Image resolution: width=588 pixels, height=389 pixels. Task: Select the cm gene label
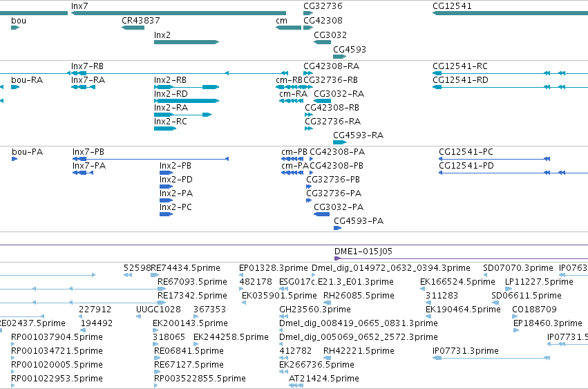click(281, 21)
